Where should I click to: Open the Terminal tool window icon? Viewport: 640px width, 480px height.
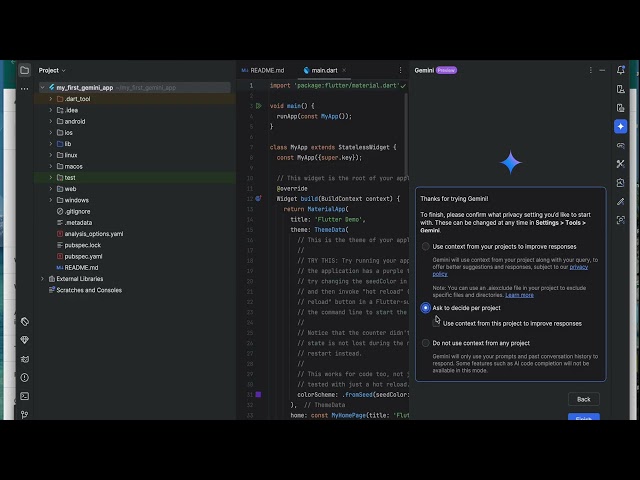(x=24, y=396)
